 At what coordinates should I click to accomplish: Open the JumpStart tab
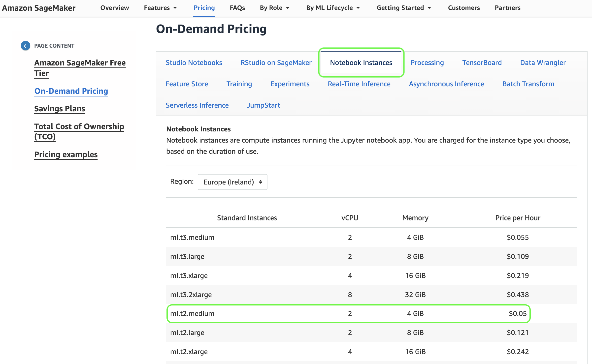click(x=263, y=105)
